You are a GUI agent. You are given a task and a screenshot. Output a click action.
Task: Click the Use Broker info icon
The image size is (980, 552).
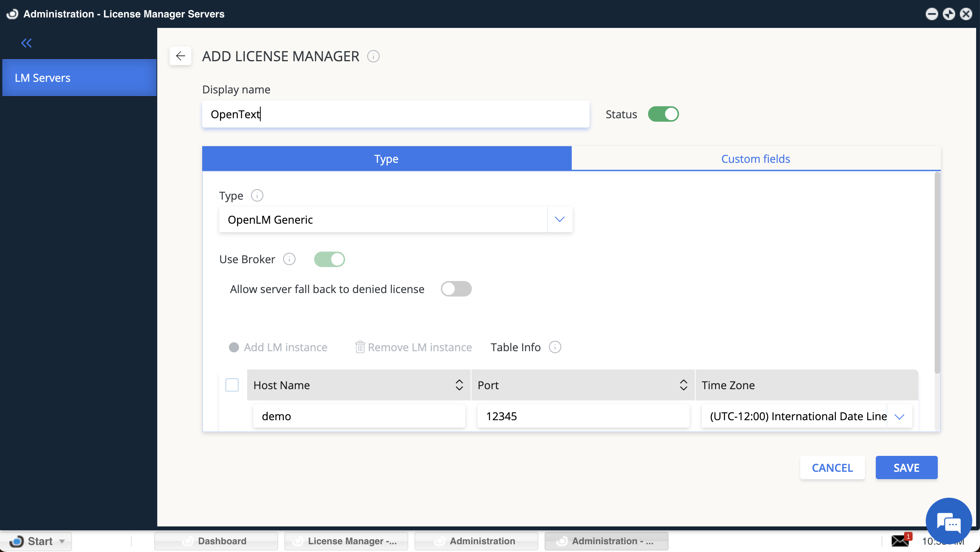[x=289, y=259]
